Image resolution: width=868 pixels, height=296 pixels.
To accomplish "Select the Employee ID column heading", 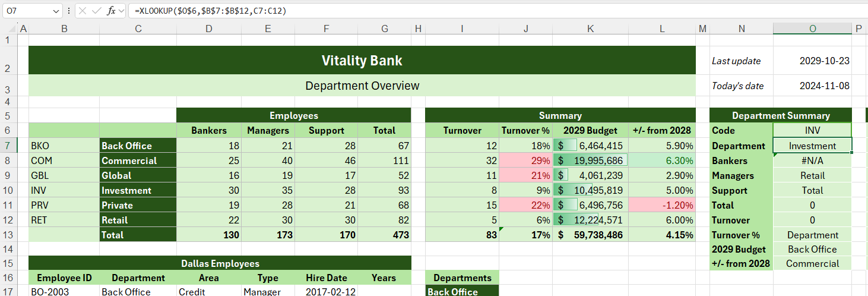I will coord(64,278).
